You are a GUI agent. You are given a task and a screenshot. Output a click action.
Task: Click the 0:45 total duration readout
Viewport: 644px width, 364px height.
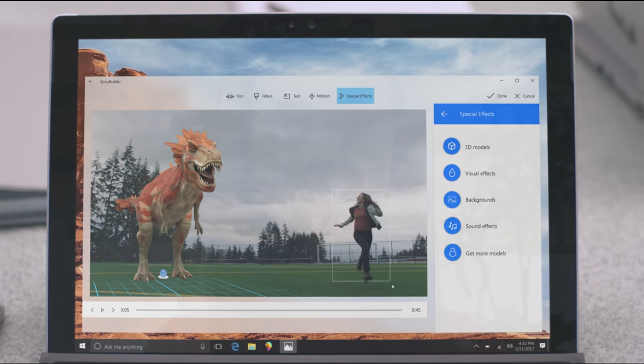(416, 310)
